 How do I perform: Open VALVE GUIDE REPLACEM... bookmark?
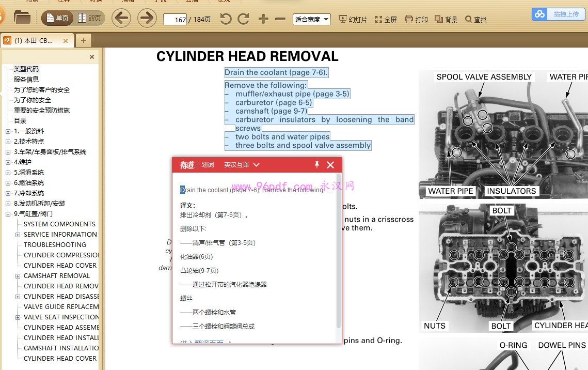click(61, 306)
